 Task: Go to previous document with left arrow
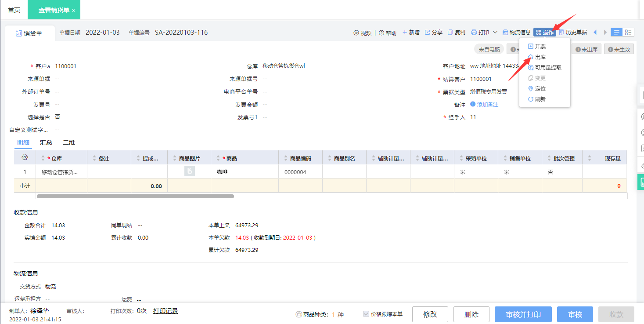point(595,33)
